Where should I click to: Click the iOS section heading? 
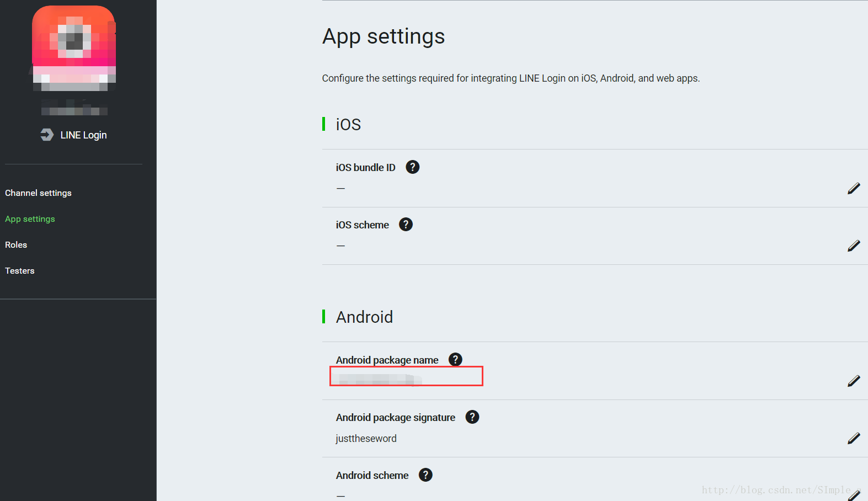[x=348, y=125]
